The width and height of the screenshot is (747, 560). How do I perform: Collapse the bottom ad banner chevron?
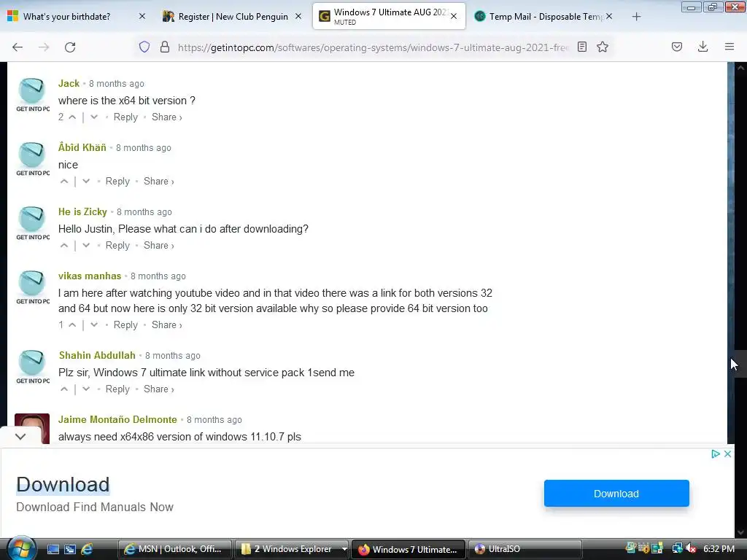coord(20,436)
